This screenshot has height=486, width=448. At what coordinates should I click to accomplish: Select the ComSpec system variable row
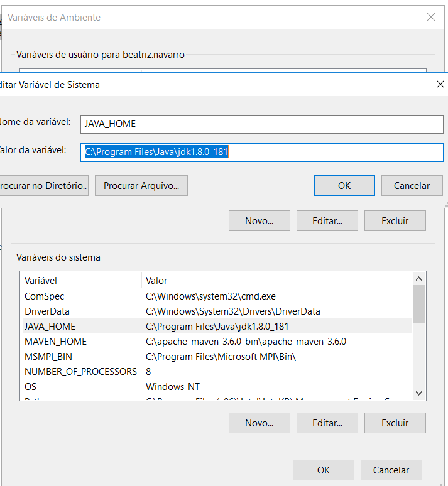[x=217, y=296]
